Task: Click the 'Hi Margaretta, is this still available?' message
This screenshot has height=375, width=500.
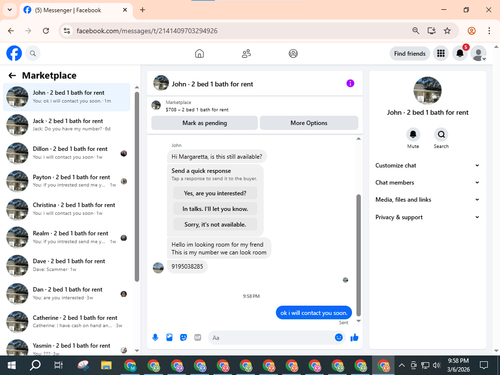Action: pyautogui.click(x=217, y=157)
